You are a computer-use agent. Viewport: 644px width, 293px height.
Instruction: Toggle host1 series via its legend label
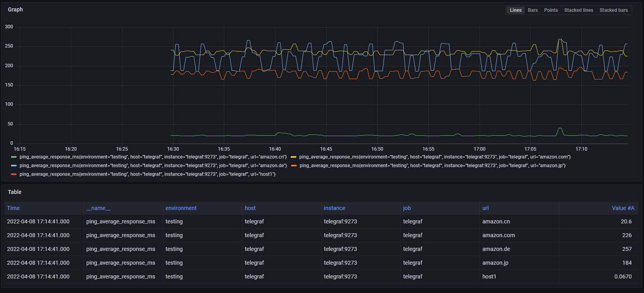point(148,174)
